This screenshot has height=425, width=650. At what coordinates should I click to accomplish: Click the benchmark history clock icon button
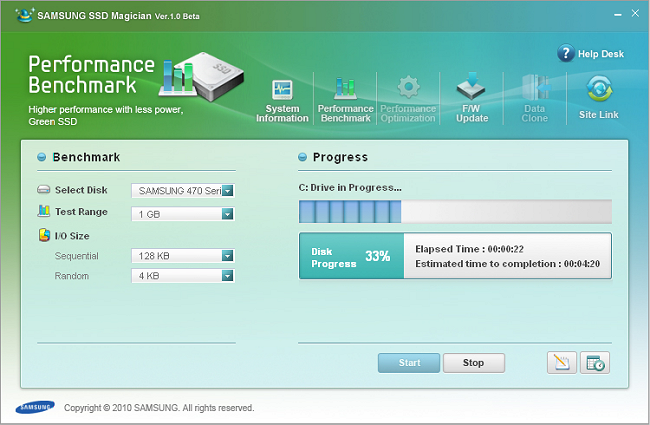595,363
